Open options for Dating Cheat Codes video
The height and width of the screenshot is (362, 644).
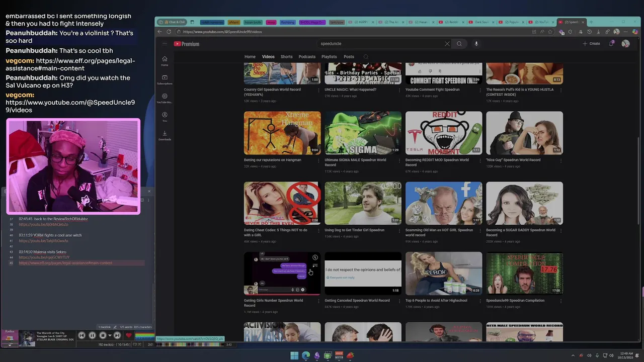click(318, 231)
